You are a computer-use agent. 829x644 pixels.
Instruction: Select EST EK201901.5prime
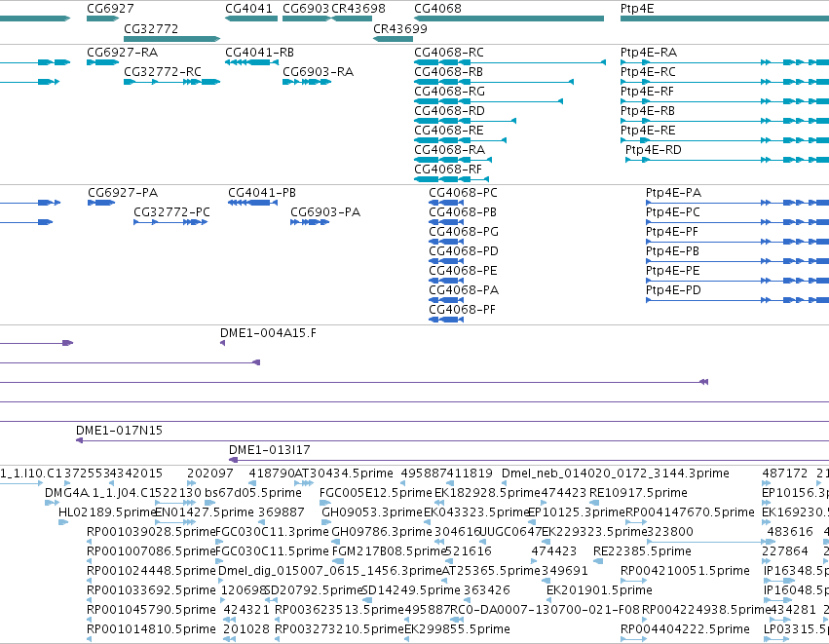[x=549, y=600]
